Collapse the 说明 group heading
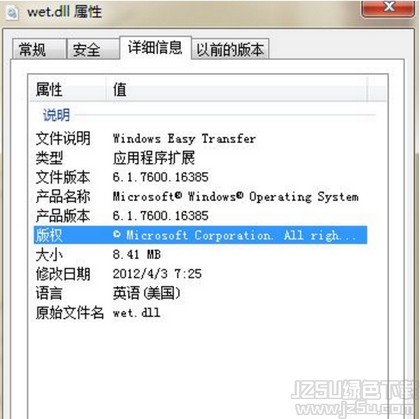The image size is (420, 419). click(56, 115)
